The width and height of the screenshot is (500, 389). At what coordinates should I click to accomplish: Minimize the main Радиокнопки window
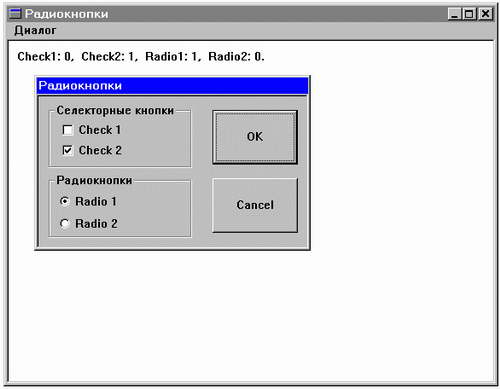pyautogui.click(x=454, y=14)
